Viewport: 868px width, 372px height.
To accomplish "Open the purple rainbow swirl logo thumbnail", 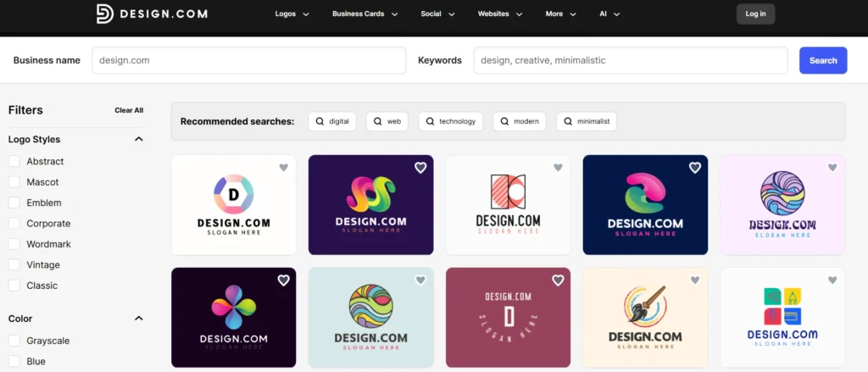I will [x=371, y=205].
